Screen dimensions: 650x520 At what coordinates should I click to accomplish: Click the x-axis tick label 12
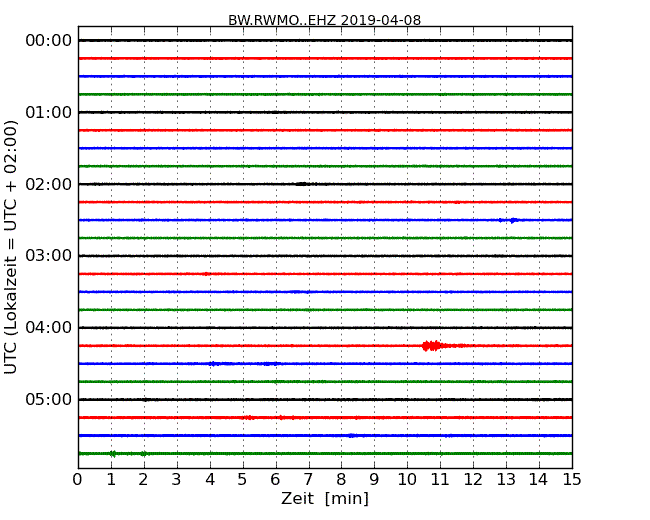coord(473,480)
